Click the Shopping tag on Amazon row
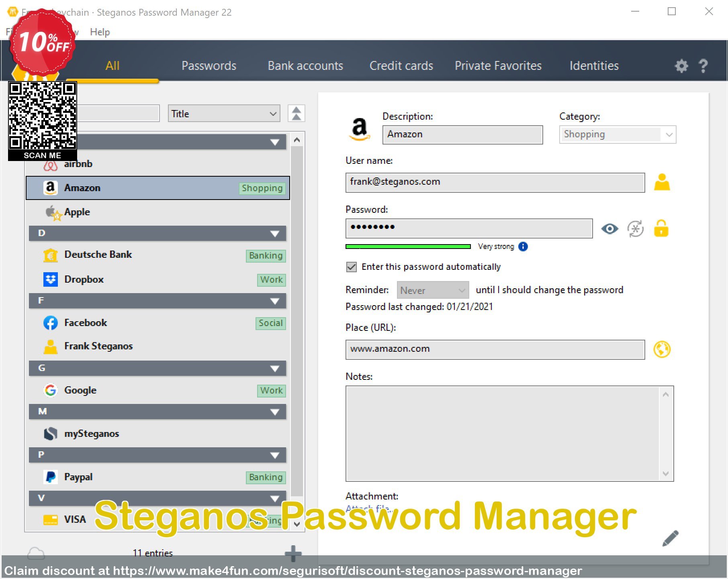Viewport: 728px width, 579px height. point(262,188)
